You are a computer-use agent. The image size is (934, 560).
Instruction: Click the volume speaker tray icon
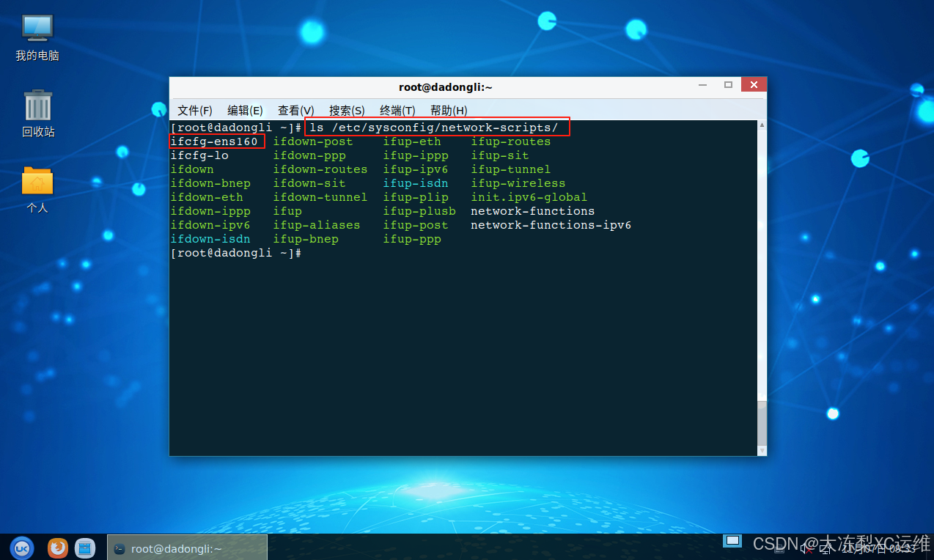[x=805, y=548]
